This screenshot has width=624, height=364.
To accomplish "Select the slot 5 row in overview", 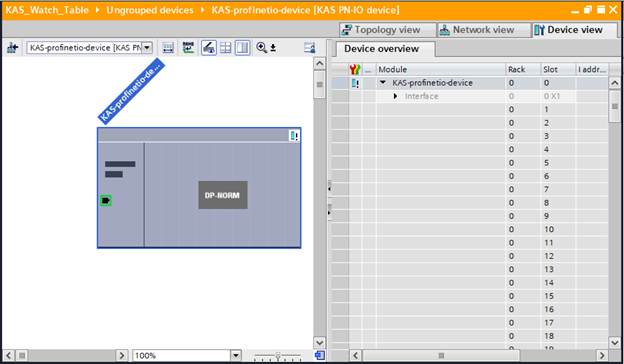I will (470, 163).
